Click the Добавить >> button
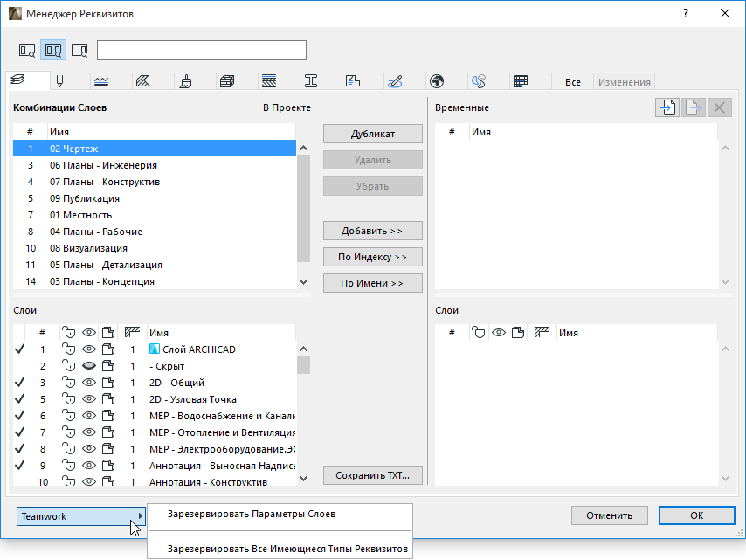This screenshot has width=746, height=560. click(372, 231)
